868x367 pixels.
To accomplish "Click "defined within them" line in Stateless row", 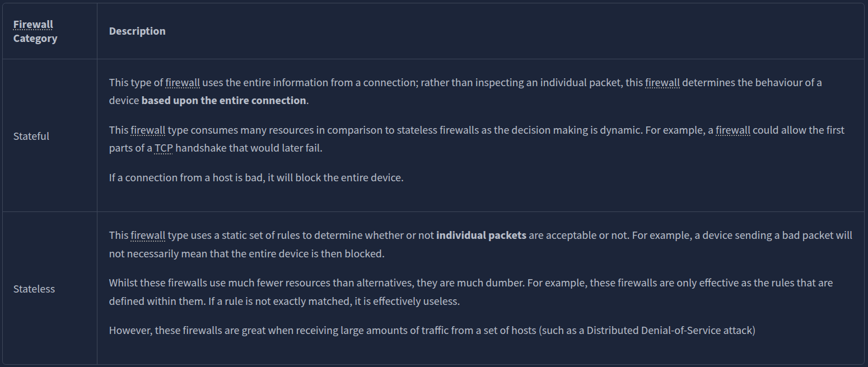I will [x=157, y=302].
